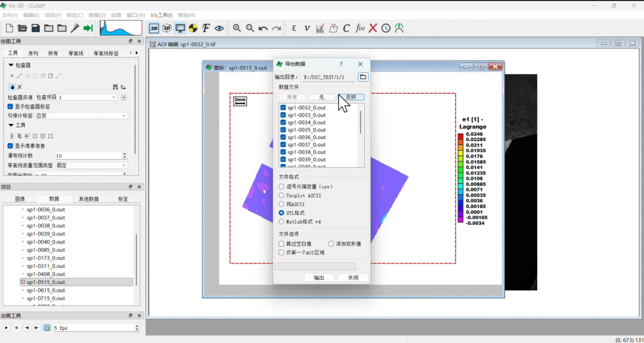Open the 数据(D) menu
Screen dimensions: 644x343
click(x=97, y=15)
